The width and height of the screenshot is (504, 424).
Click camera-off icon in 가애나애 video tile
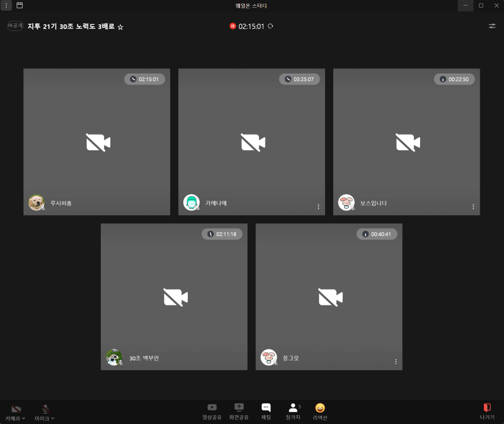(253, 142)
